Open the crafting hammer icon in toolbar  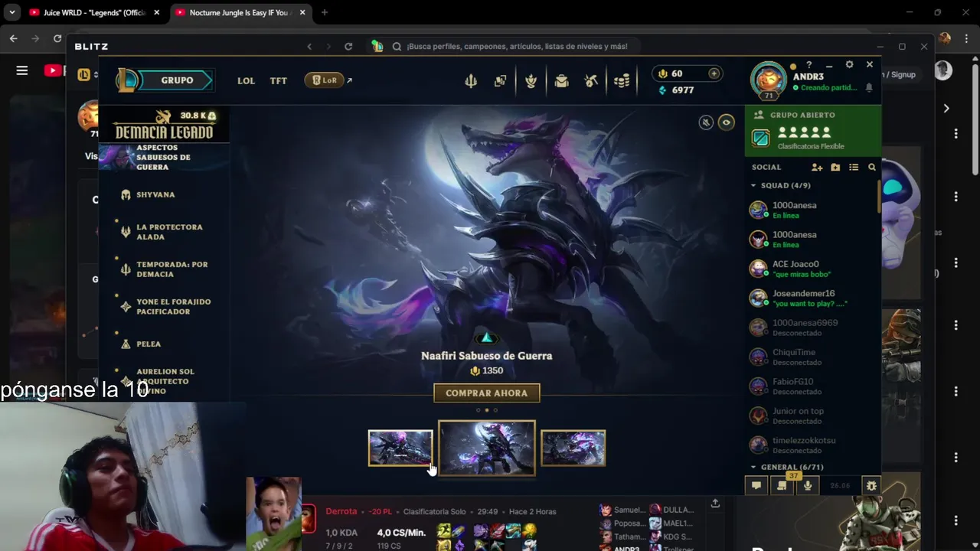point(591,80)
